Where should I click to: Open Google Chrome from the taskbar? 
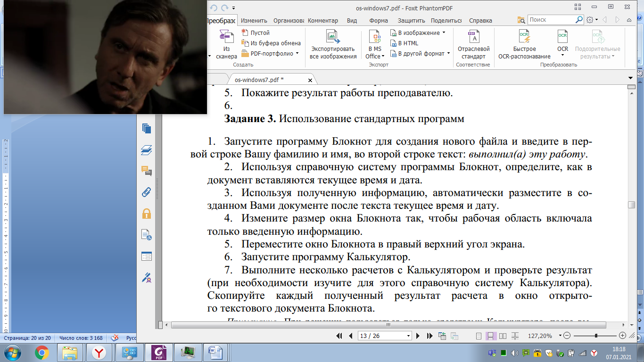point(42,352)
